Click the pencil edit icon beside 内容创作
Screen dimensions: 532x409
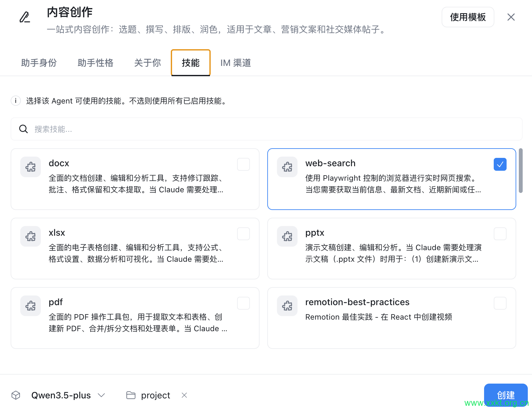25,17
